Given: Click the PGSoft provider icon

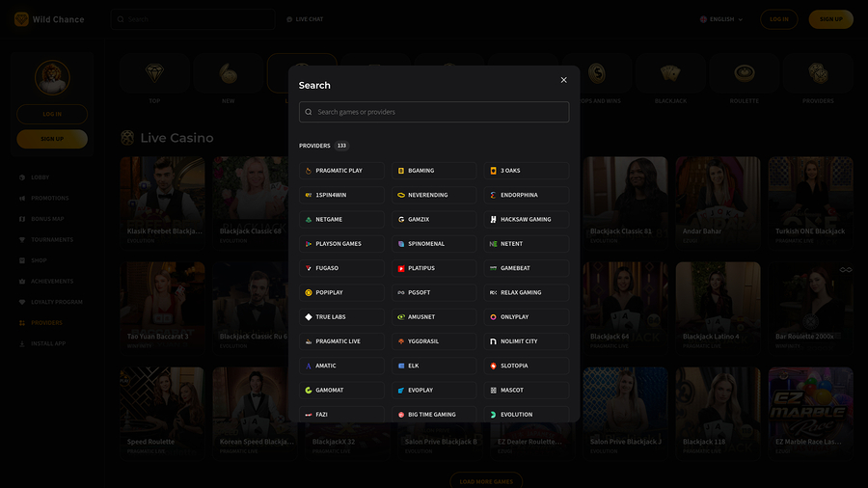Looking at the screenshot, I should [401, 292].
